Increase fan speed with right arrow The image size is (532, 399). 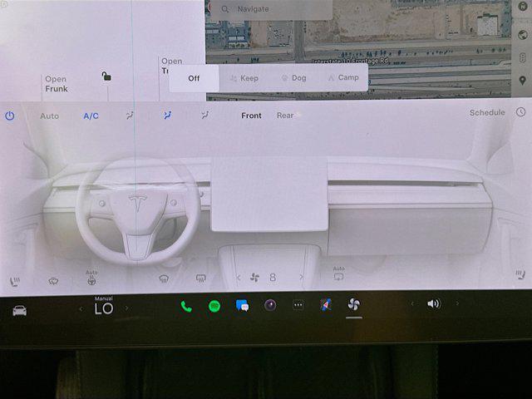[301, 277]
